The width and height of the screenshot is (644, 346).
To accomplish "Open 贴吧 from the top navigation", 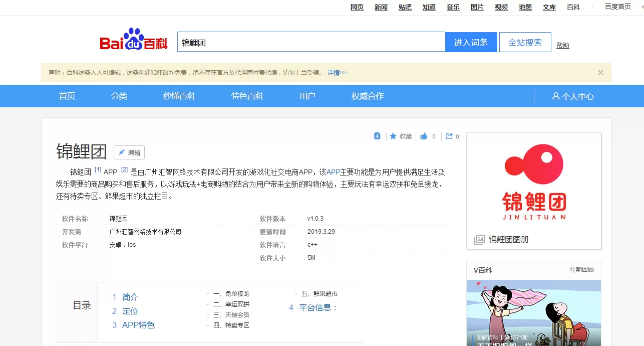I will 405,7.
